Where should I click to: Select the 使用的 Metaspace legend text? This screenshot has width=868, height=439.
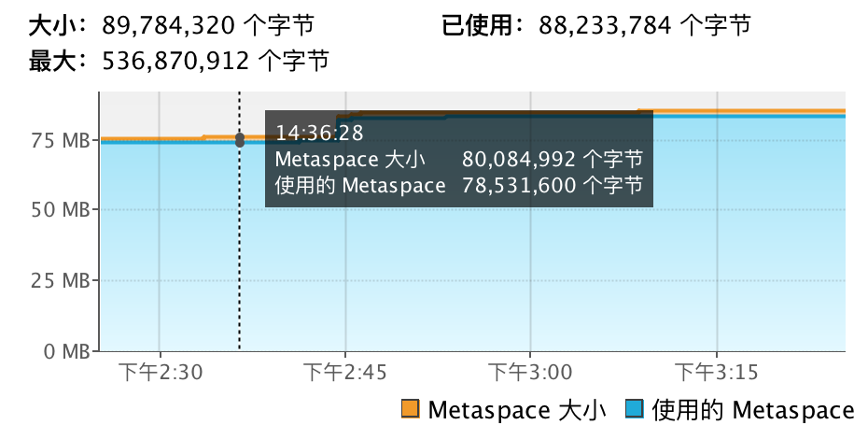click(752, 409)
